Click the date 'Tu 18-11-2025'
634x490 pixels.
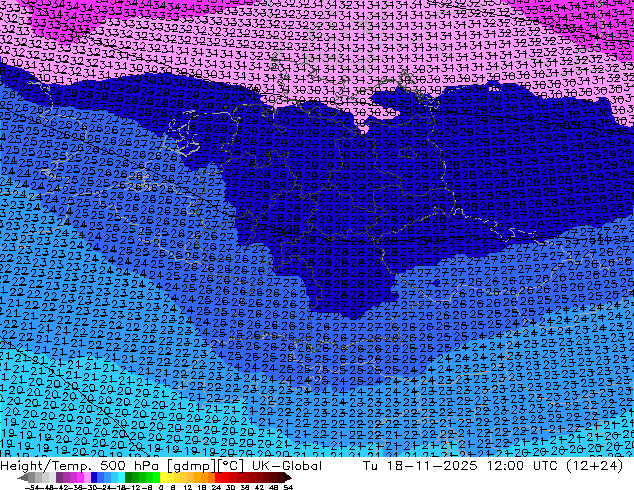420,466
